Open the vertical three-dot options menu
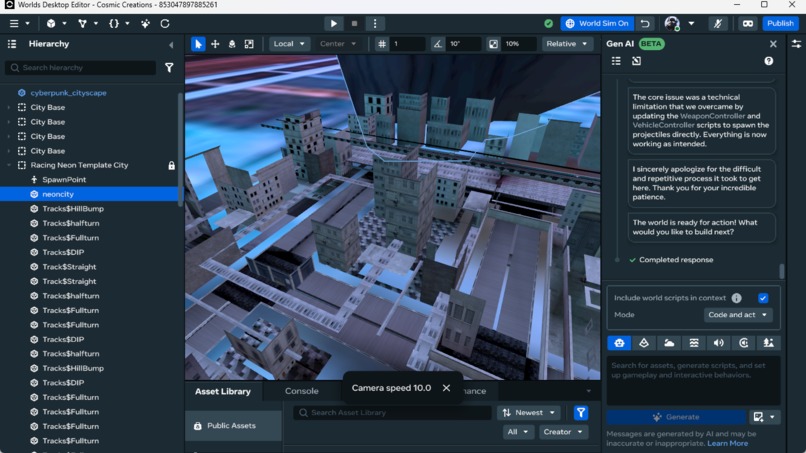 (x=375, y=24)
